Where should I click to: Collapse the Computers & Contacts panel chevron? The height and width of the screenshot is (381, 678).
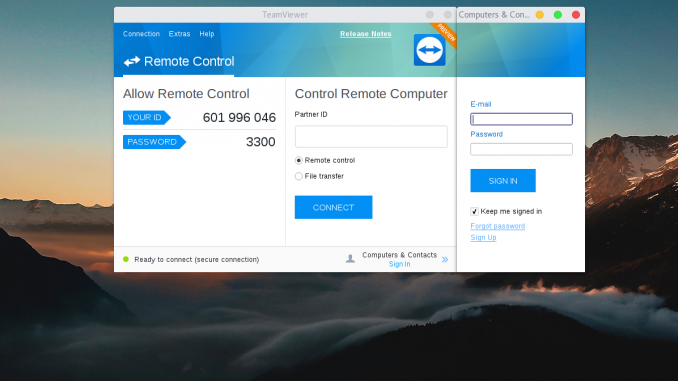[x=445, y=259]
